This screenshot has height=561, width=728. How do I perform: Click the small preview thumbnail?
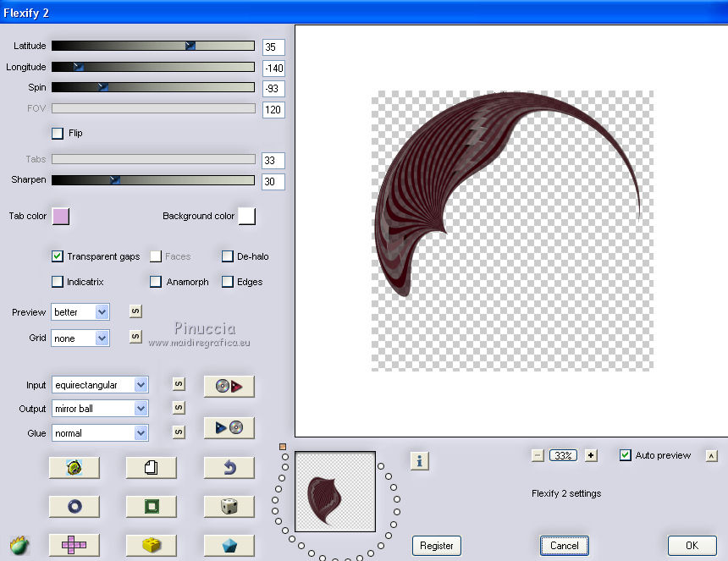pos(335,492)
